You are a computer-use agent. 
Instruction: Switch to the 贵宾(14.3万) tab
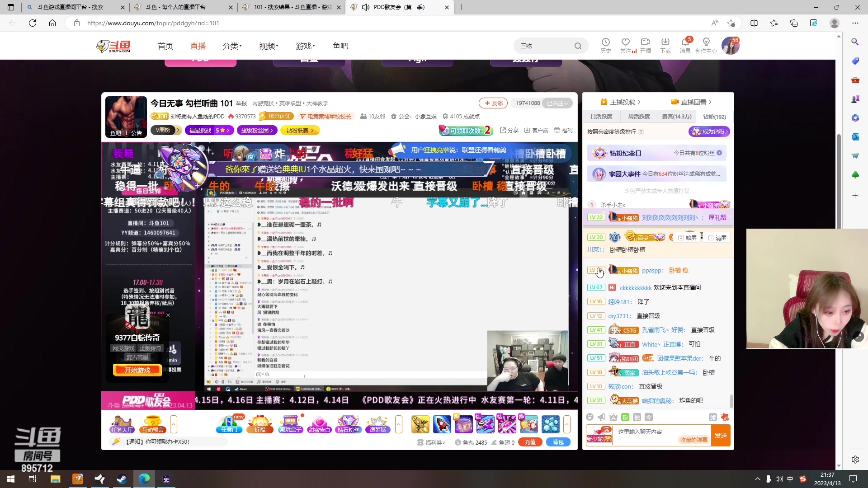pos(677,117)
